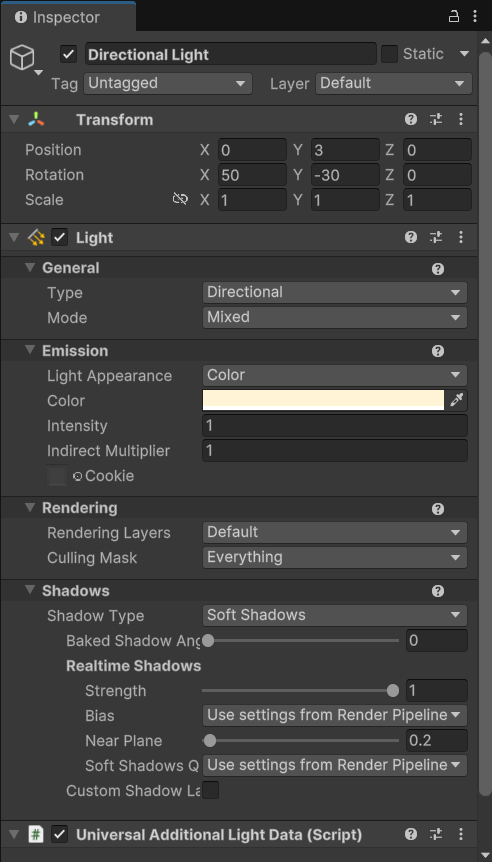
Task: Click the Near Plane value field
Action: coord(437,741)
